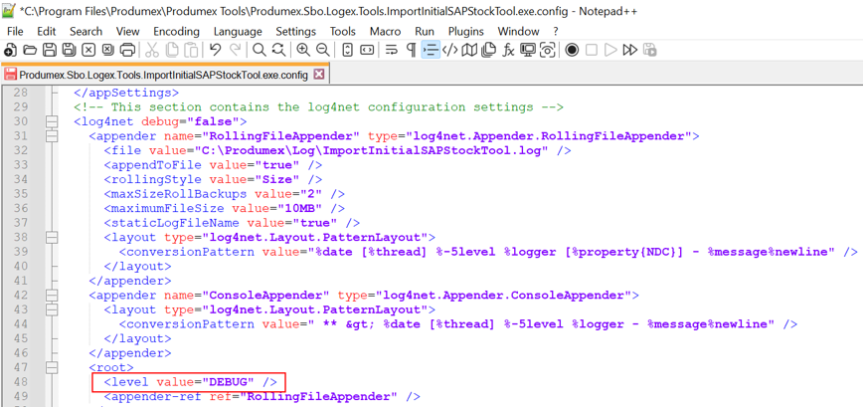Collapse the layout fold on line 38

[52, 237]
